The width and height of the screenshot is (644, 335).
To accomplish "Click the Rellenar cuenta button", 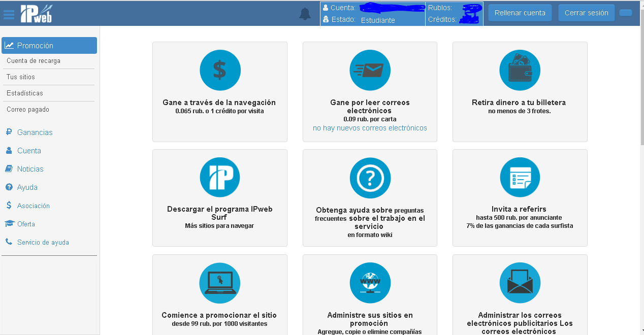I will pyautogui.click(x=520, y=13).
